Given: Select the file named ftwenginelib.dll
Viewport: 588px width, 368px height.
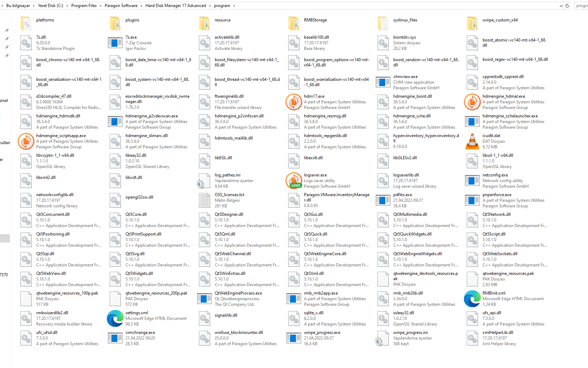Looking at the screenshot, I should [229, 96].
